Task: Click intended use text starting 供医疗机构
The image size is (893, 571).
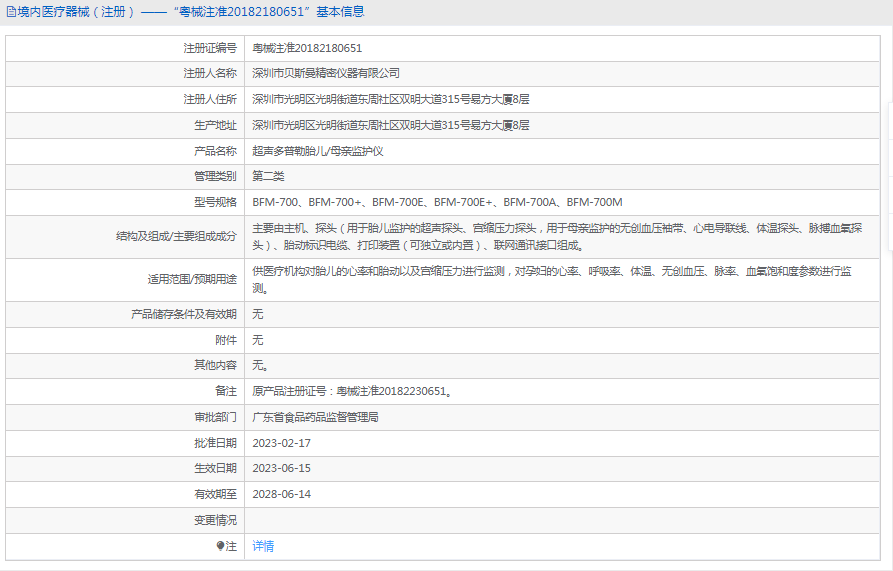Action: click(552, 280)
